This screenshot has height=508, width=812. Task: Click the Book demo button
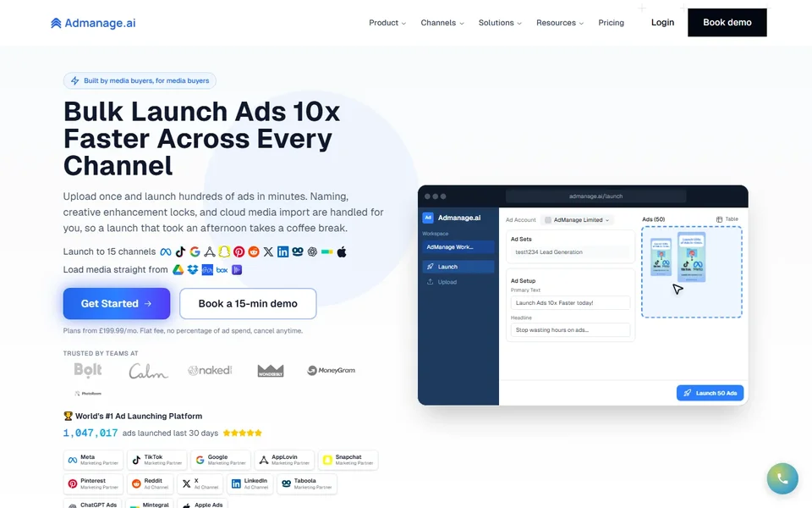[727, 22]
